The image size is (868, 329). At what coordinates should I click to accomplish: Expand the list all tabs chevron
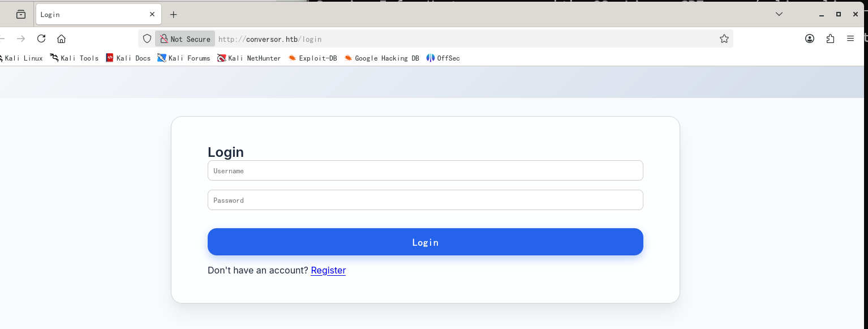coord(779,14)
